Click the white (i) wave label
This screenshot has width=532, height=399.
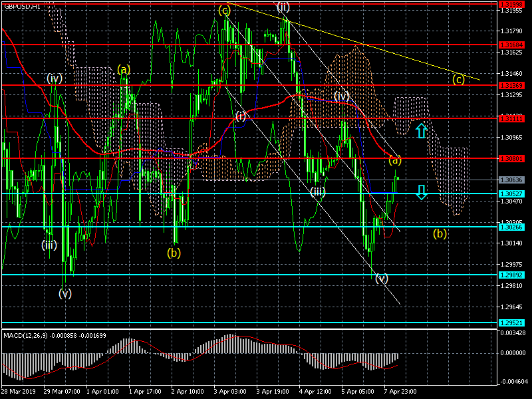[241, 116]
